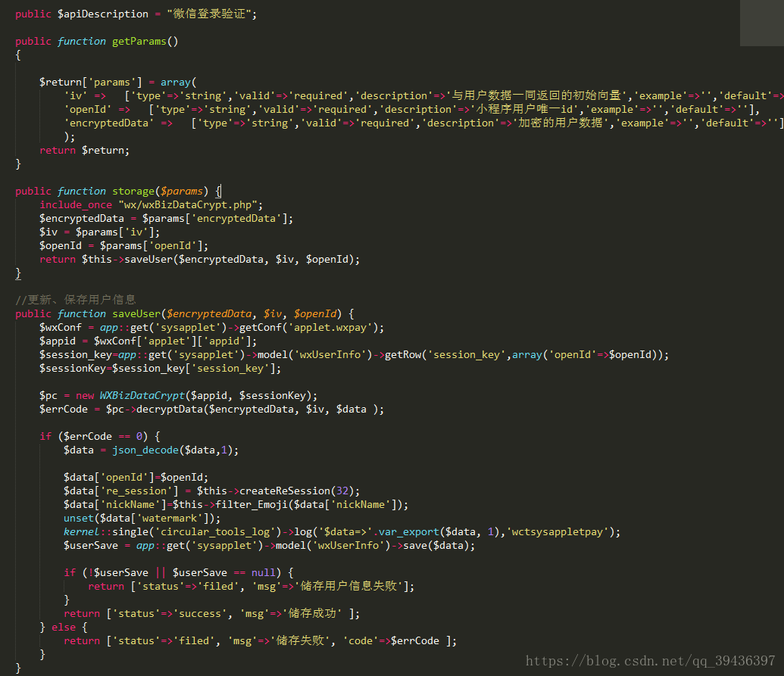The width and height of the screenshot is (784, 676).
Task: Click the $sessionKey=$session_key assignment line
Action: coord(160,368)
